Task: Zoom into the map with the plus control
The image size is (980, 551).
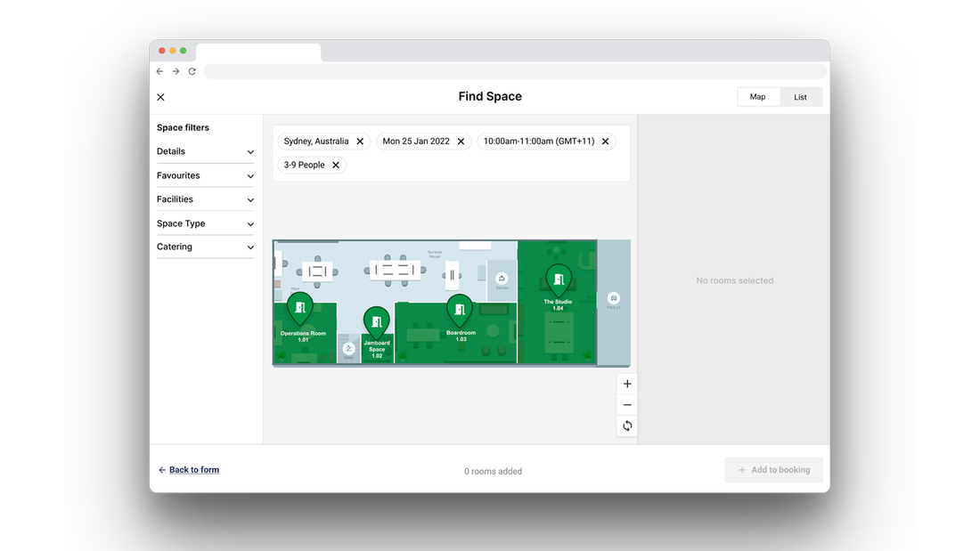Action: pos(626,384)
